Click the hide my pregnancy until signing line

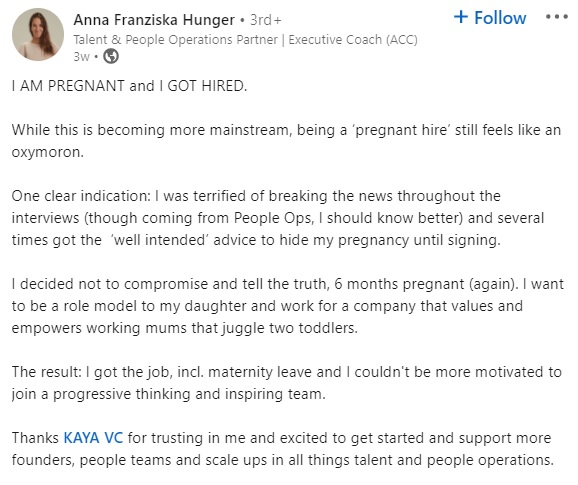pyautogui.click(x=256, y=240)
